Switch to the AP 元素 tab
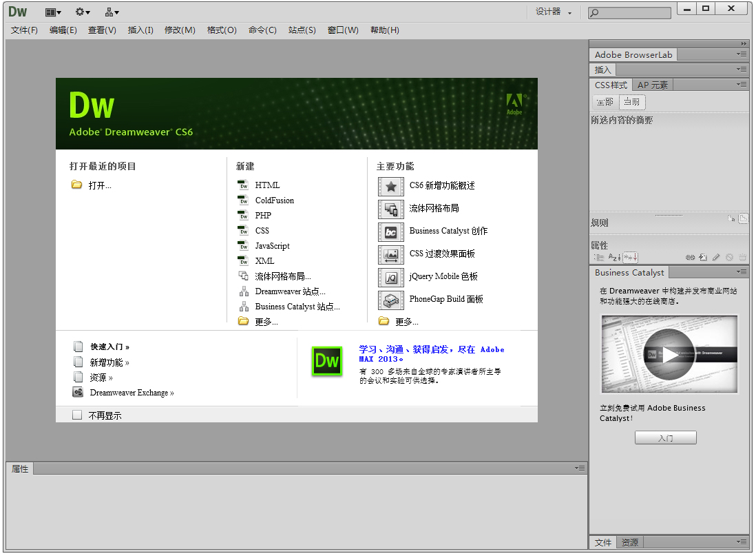The height and width of the screenshot is (556, 756). [x=652, y=85]
